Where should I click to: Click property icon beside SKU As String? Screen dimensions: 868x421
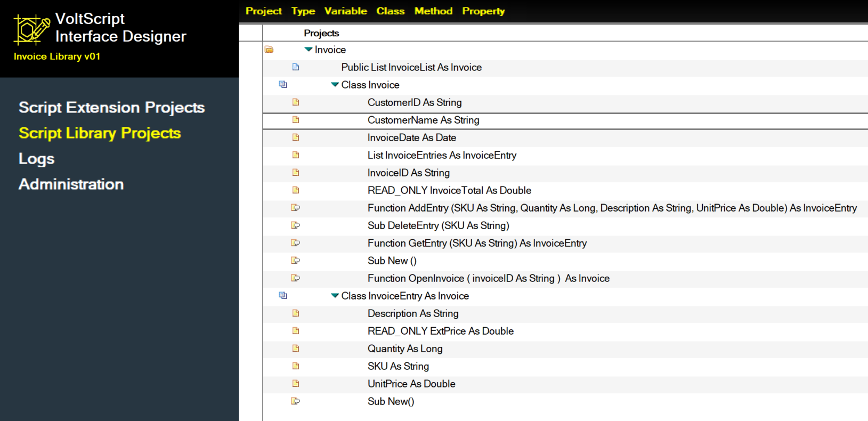tap(296, 366)
